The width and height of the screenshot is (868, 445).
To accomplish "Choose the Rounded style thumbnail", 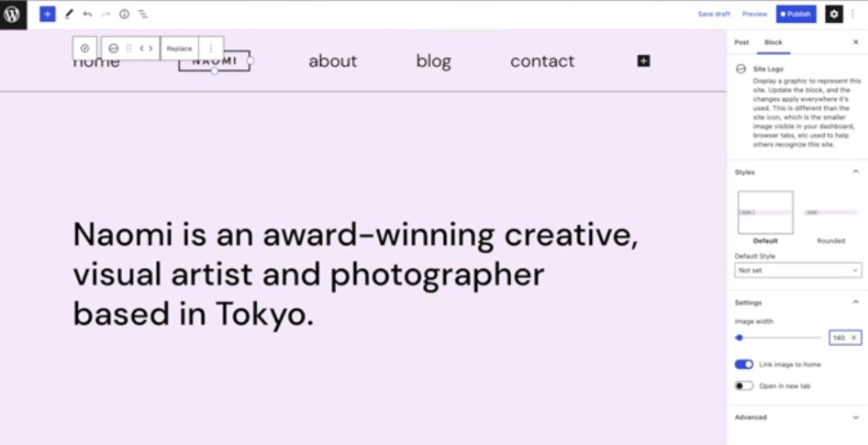I will click(830, 214).
